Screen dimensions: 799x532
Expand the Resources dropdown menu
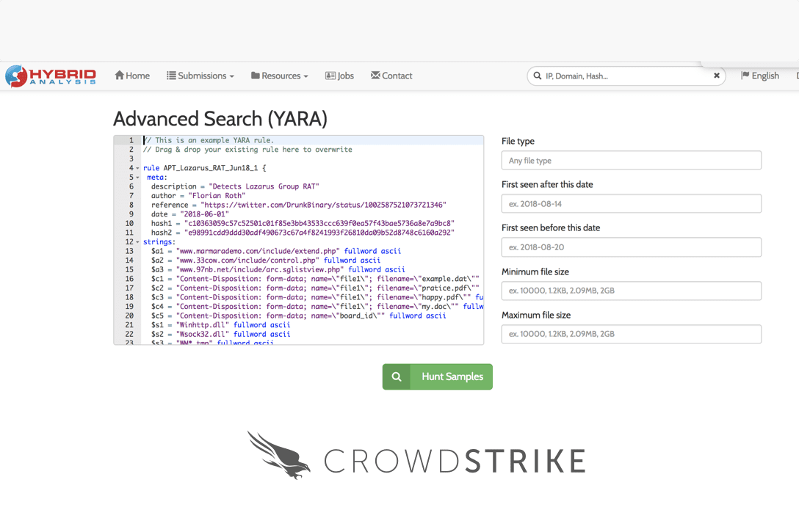[x=279, y=76]
